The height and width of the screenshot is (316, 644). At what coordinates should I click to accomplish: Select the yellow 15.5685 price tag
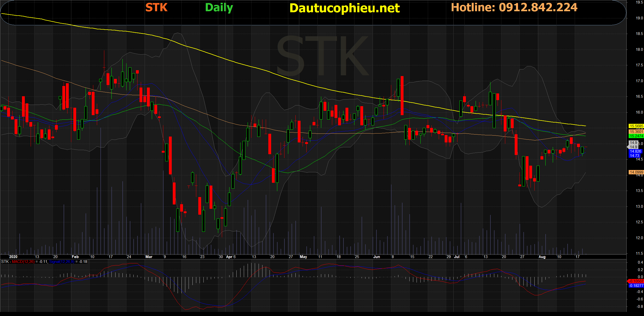pyautogui.click(x=636, y=126)
